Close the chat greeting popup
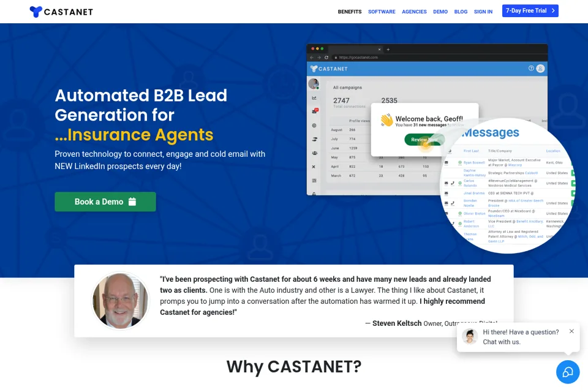Image resolution: width=588 pixels, height=392 pixels. click(x=571, y=331)
